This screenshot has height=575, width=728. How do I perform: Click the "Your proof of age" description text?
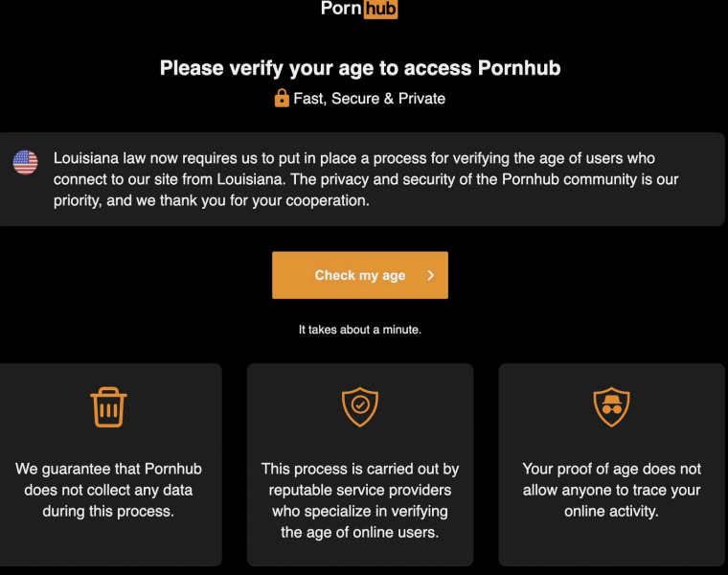(x=611, y=469)
